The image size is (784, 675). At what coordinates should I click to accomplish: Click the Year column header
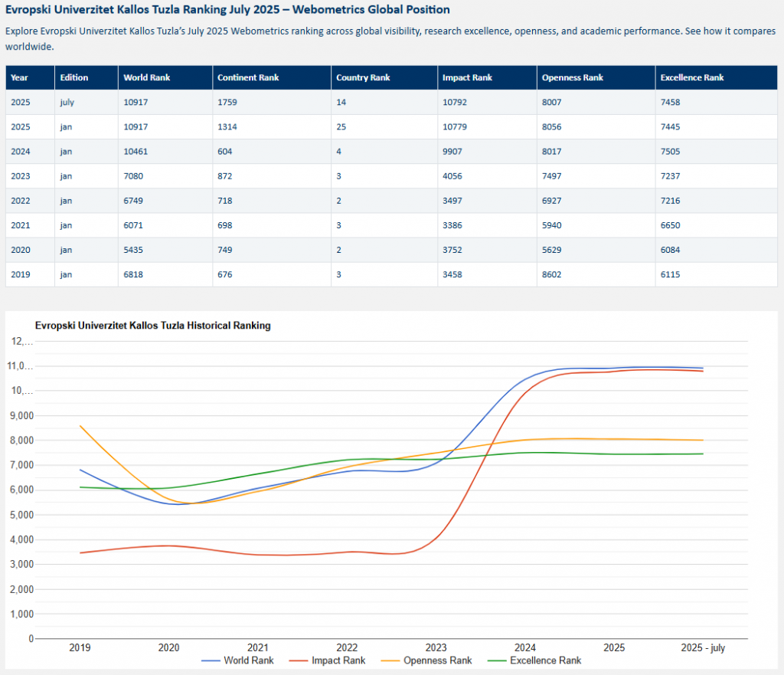30,77
